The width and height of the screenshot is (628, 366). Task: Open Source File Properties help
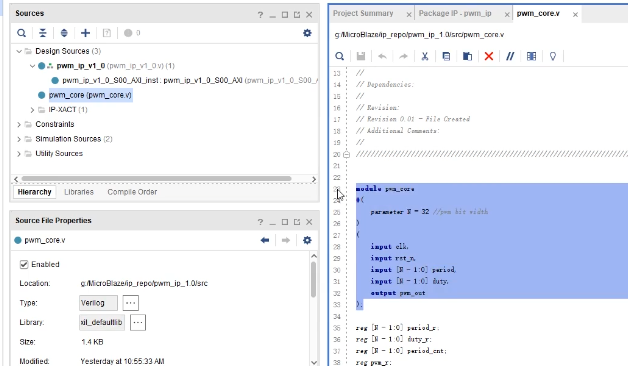(x=260, y=222)
